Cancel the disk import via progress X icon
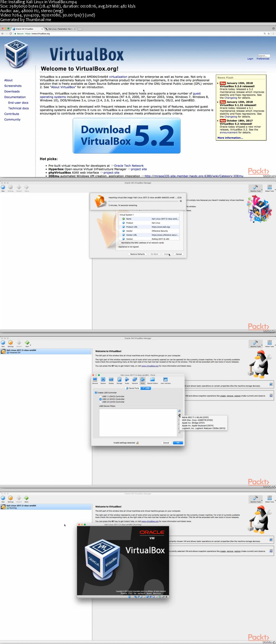 click(x=181, y=201)
